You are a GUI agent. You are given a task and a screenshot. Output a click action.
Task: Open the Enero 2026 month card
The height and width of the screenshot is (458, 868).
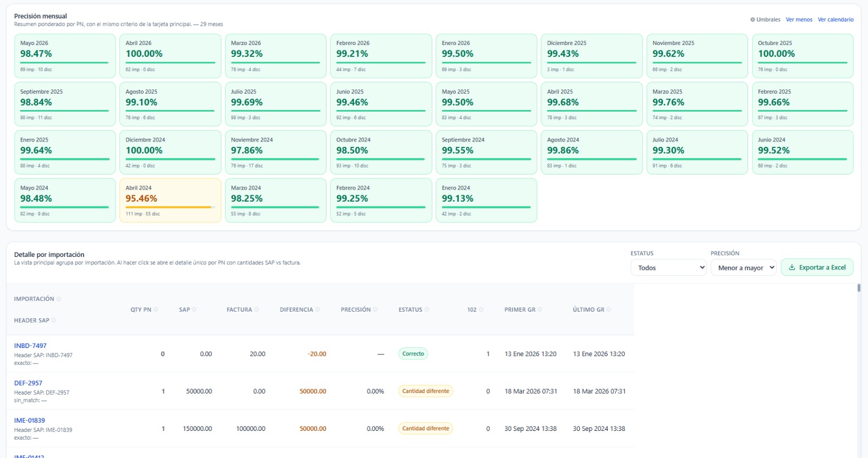coord(487,56)
